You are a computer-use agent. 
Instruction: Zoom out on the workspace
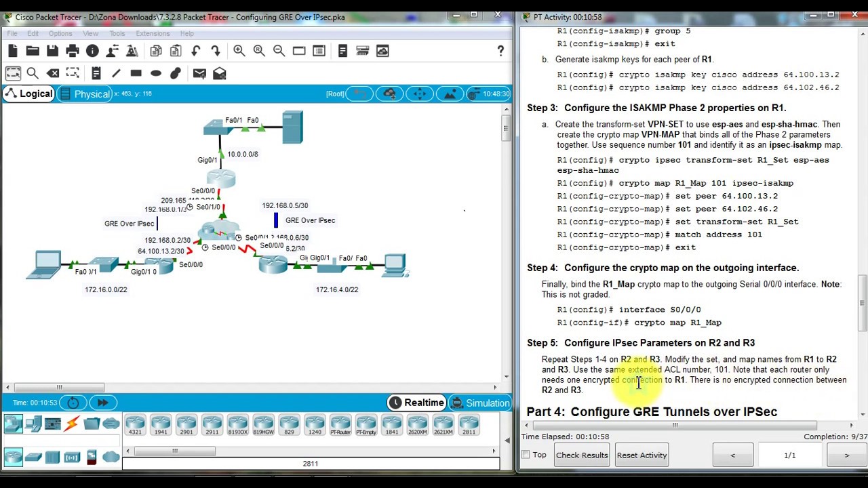(279, 51)
